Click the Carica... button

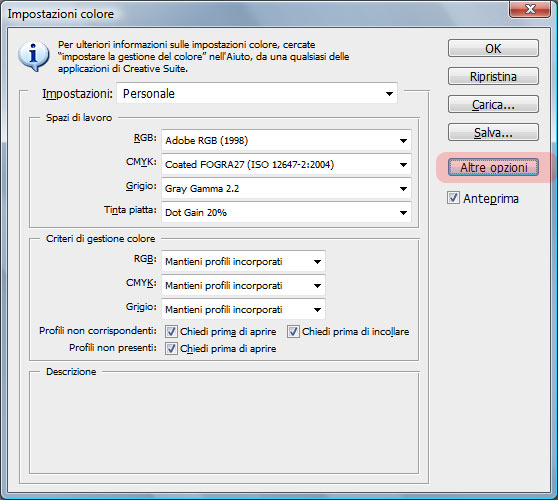tap(493, 104)
